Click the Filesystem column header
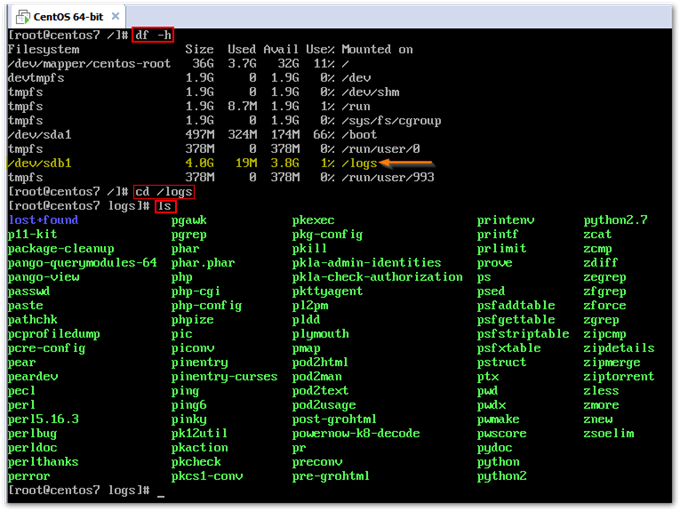Screen dimensions: 680x511 point(43,49)
